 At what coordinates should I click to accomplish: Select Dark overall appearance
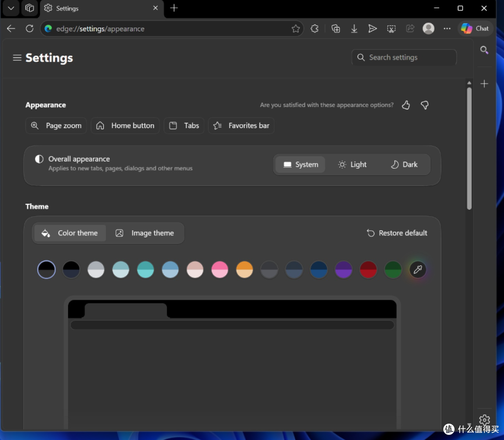click(404, 164)
